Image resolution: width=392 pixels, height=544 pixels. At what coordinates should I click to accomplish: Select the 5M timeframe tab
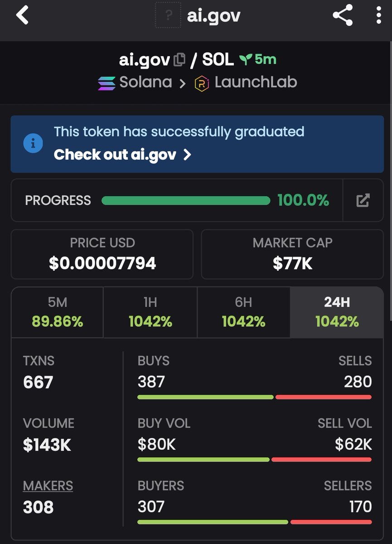58,312
